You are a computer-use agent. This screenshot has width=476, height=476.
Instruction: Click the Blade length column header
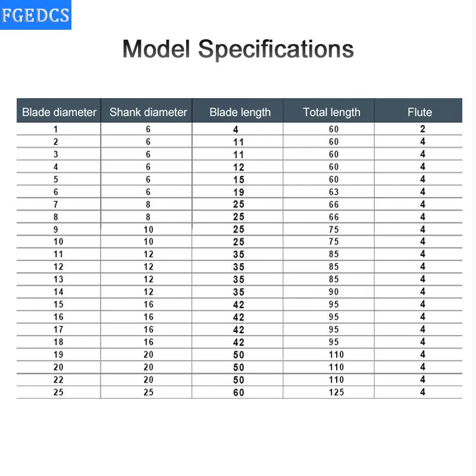240,112
